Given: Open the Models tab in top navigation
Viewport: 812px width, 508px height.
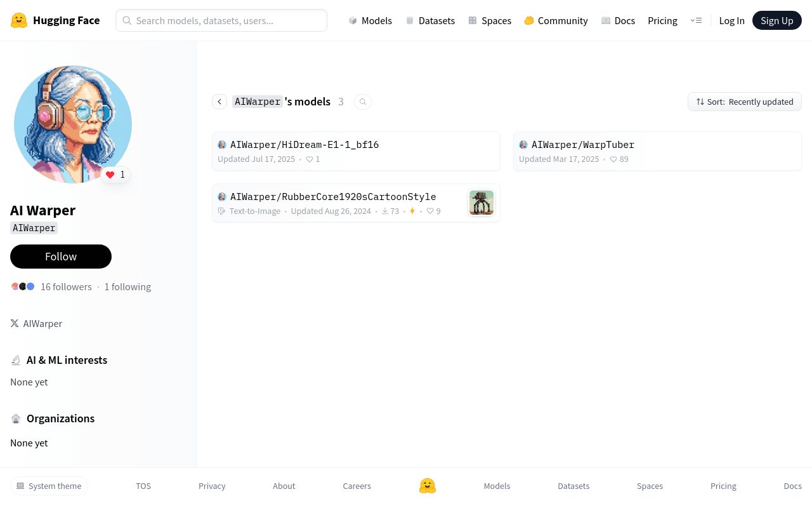Looking at the screenshot, I should click(370, 20).
